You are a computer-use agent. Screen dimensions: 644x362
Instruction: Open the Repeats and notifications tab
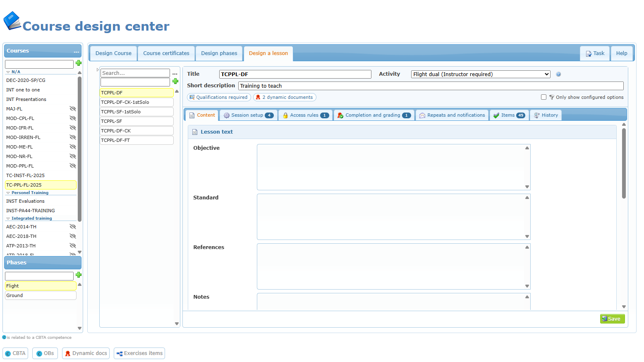452,115
